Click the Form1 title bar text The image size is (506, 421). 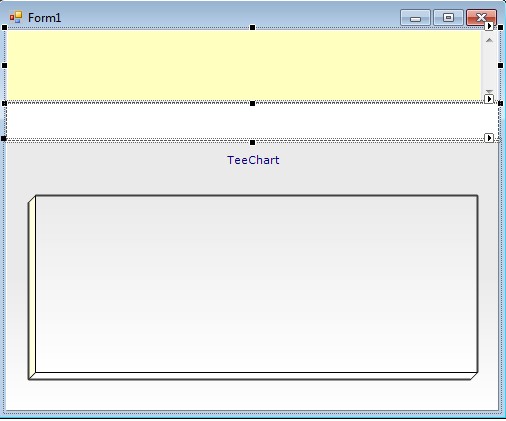pyautogui.click(x=44, y=18)
